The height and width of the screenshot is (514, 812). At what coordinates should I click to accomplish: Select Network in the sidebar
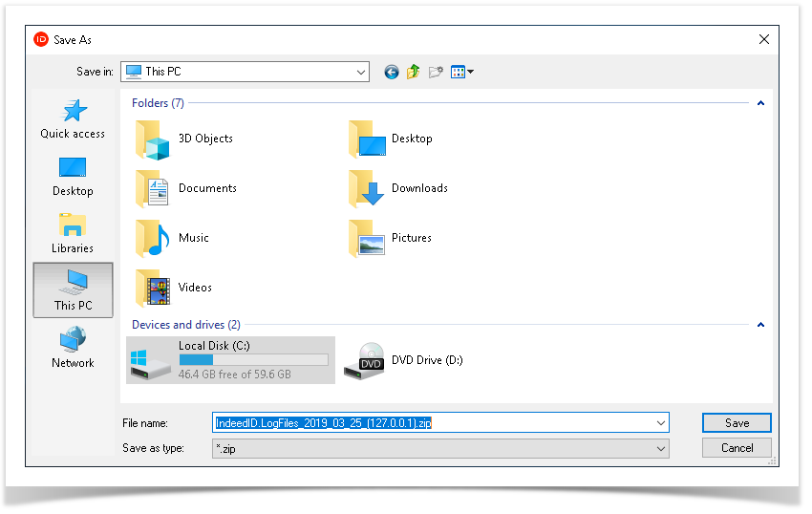(73, 349)
